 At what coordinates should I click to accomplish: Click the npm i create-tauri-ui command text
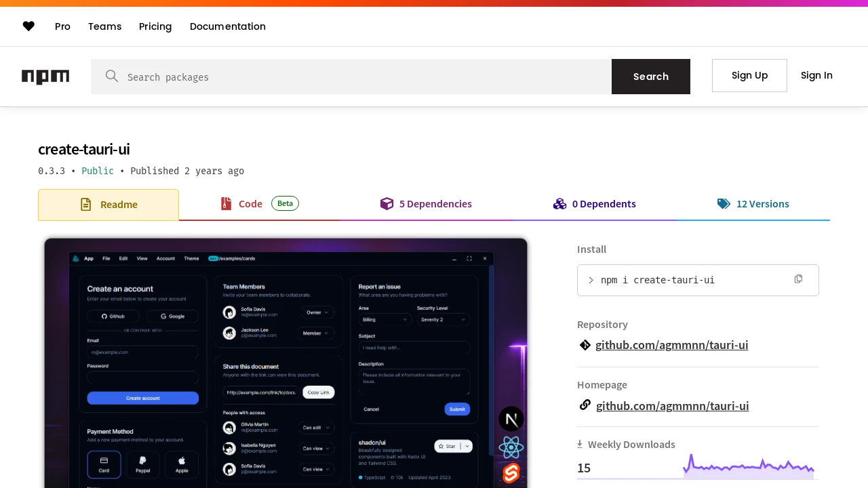[x=658, y=280]
